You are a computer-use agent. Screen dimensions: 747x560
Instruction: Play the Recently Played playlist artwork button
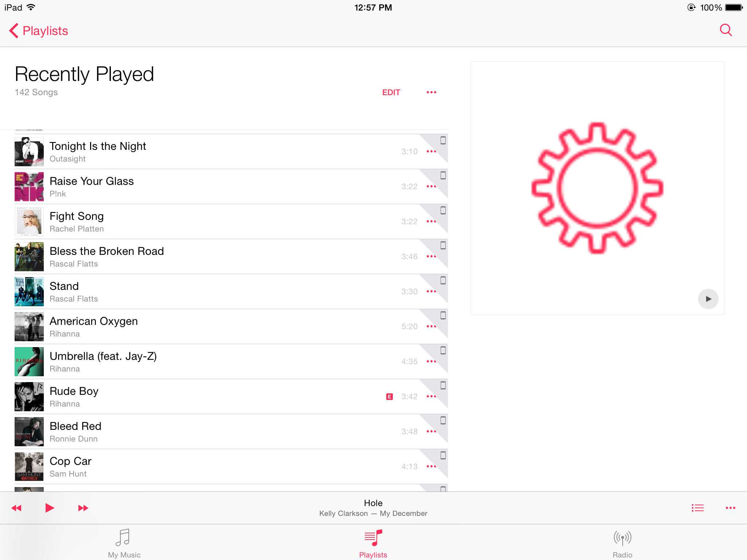(708, 299)
